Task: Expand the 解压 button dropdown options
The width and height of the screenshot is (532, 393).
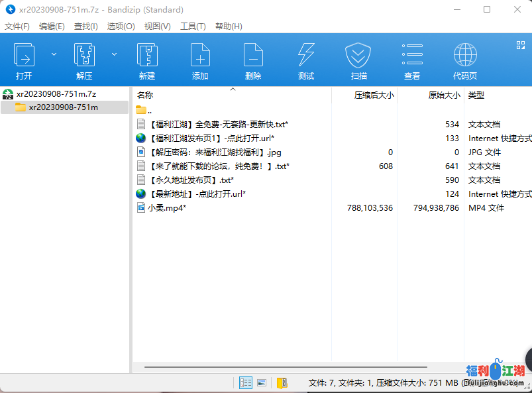Action: (x=113, y=54)
